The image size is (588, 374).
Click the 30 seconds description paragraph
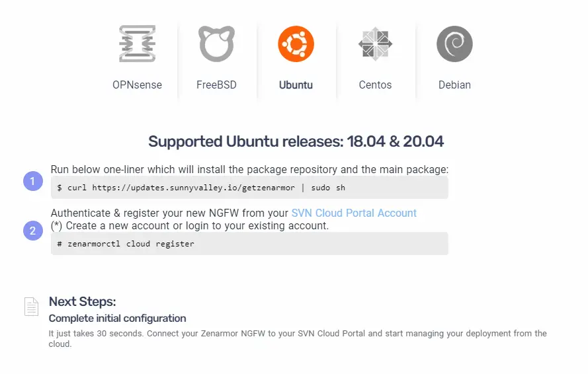(298, 338)
